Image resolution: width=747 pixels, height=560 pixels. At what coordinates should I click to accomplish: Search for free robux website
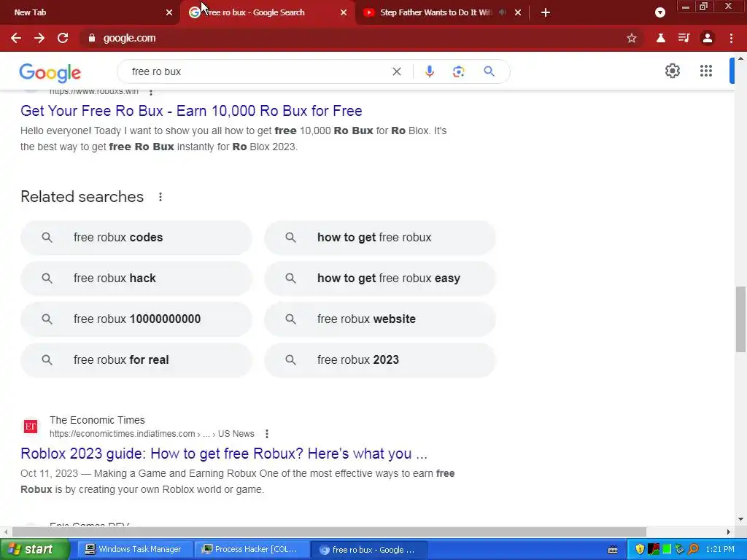[380, 319]
